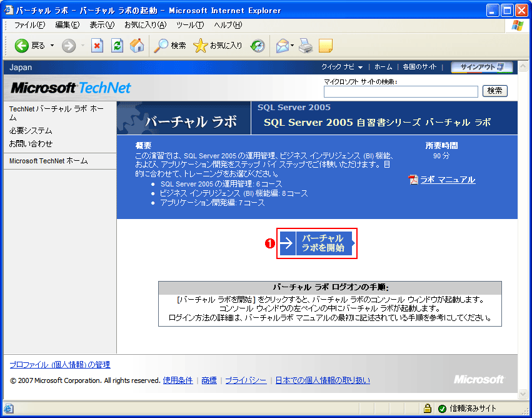Click the サインアウト button
532x418 pixels.
click(x=481, y=67)
